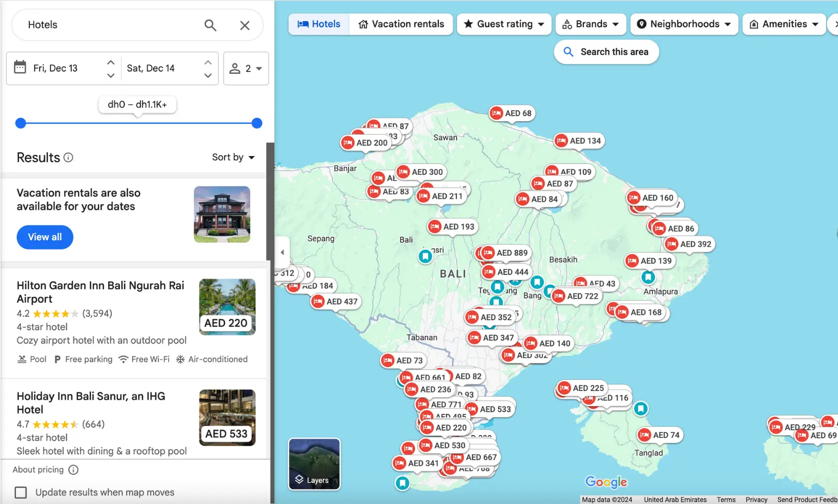Screen dimensions: 838x504
Task: Collapse the side panel with arrow tab
Action: (282, 252)
